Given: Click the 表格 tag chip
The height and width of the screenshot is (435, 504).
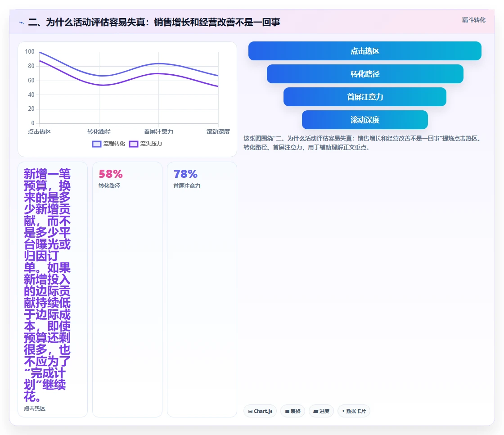Looking at the screenshot, I should [293, 411].
